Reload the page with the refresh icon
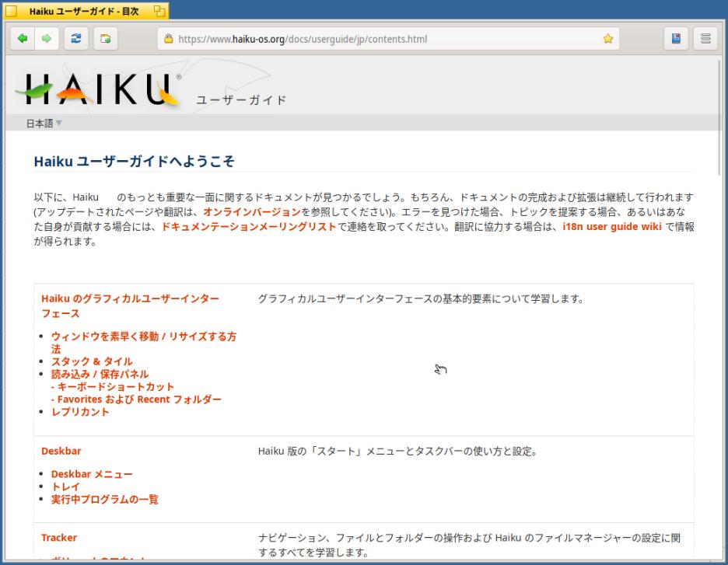The width and height of the screenshot is (728, 565). 76,39
